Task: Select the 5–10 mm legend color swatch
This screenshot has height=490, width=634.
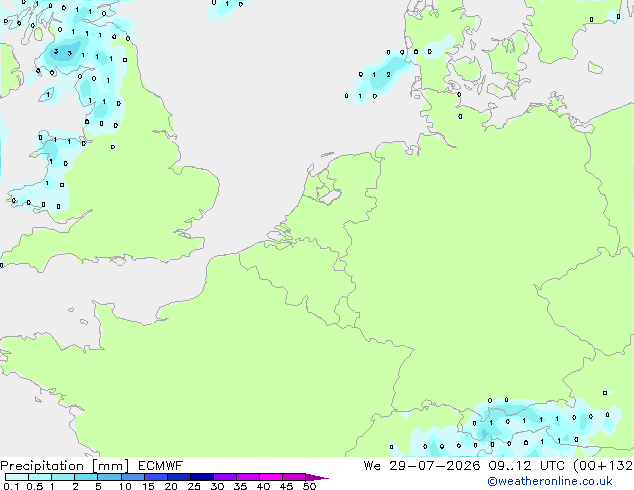Action: pyautogui.click(x=109, y=477)
